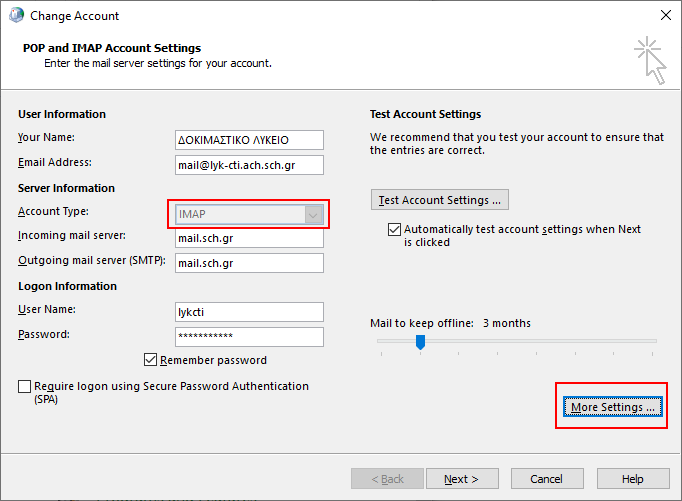Select the Email Address input field
The height and width of the screenshot is (501, 682).
pyautogui.click(x=248, y=164)
